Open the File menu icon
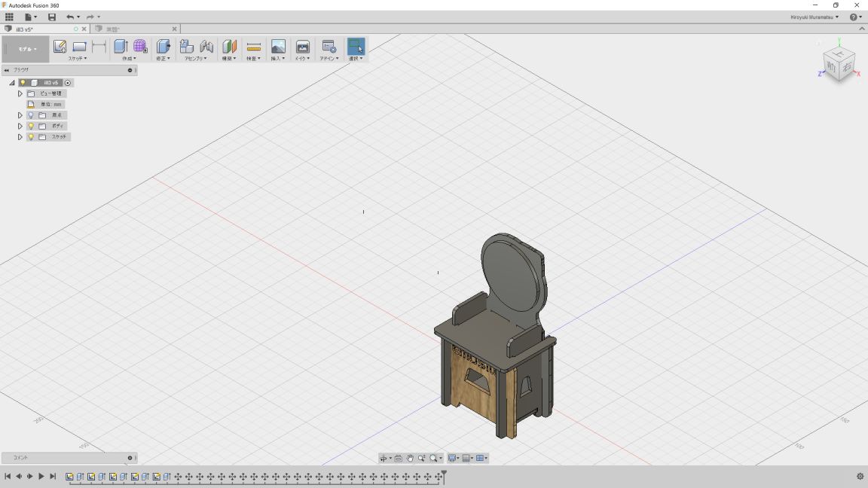 [29, 17]
